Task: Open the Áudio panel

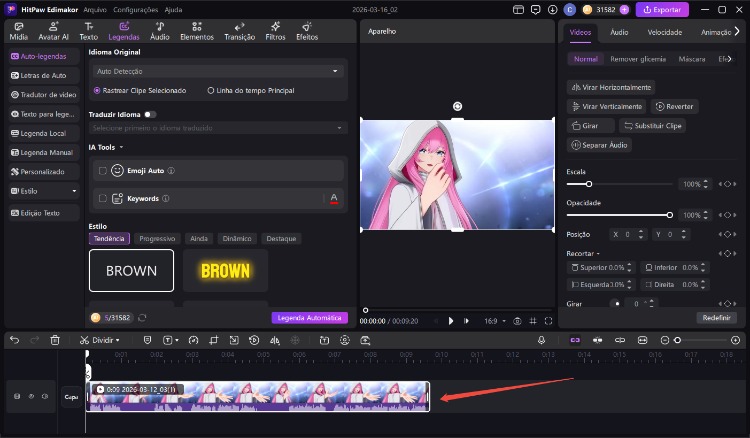Action: click(160, 31)
